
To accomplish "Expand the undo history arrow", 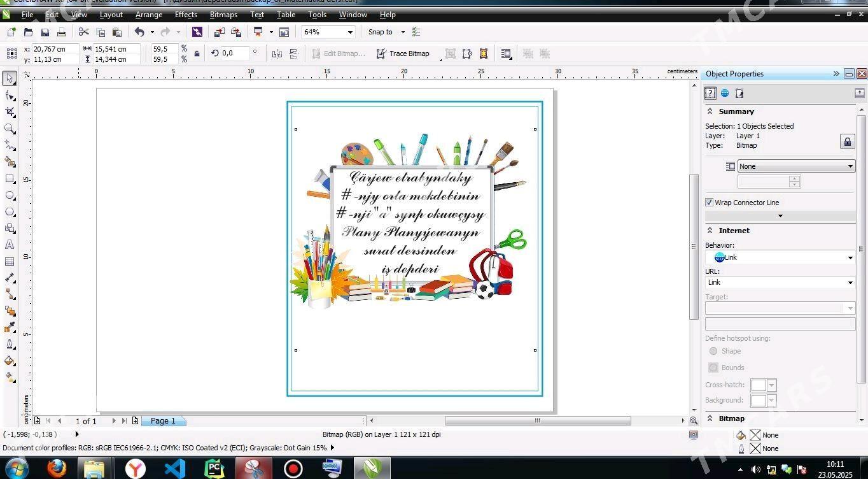I will pyautogui.click(x=152, y=32).
